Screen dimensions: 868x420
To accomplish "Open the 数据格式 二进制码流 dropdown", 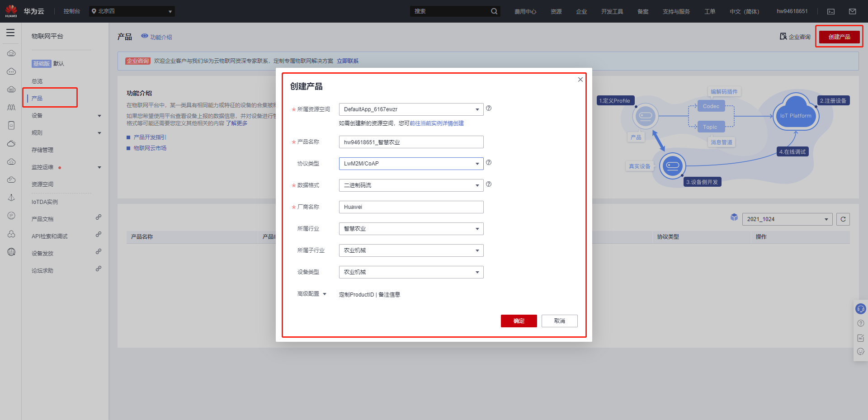I will tap(411, 185).
